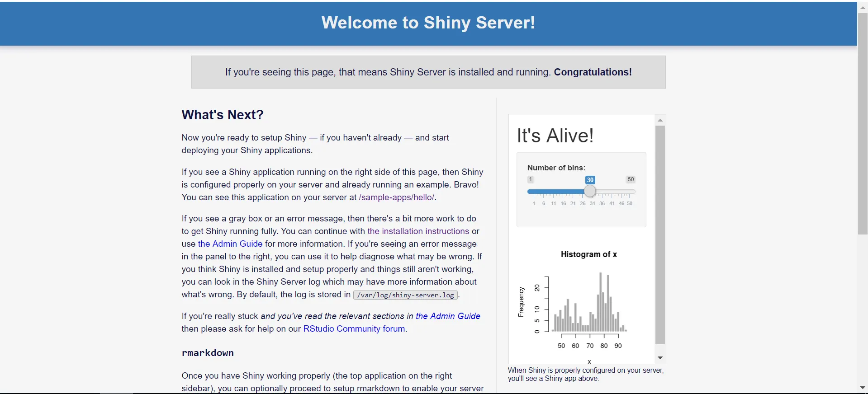
Task: Click the slider minimum label "1"
Action: coord(531,179)
